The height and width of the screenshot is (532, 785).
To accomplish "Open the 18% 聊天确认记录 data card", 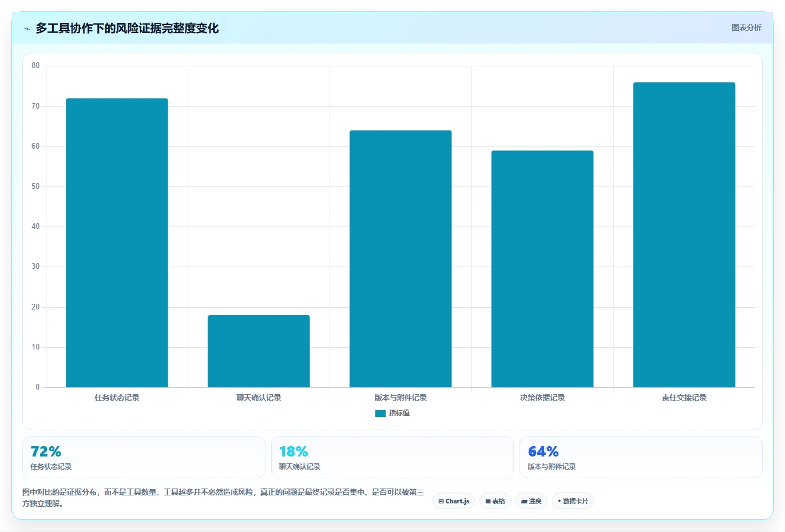I will [x=392, y=457].
